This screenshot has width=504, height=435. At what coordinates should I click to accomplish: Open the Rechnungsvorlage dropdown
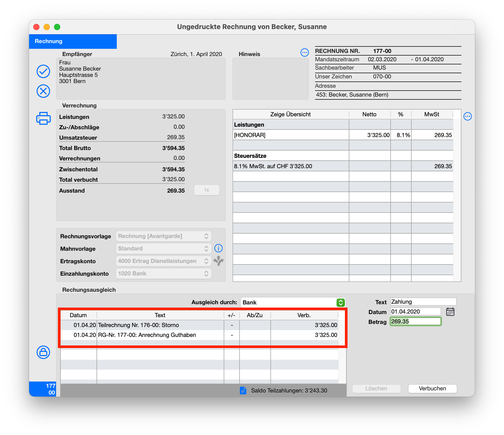point(164,236)
